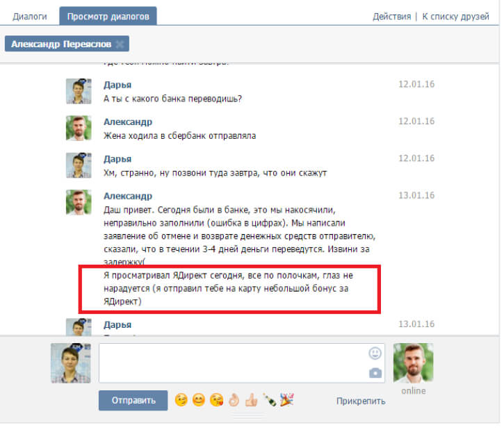Image resolution: width=504 pixels, height=432 pixels.
Task: Insert the OK hand emoji
Action: point(234,400)
